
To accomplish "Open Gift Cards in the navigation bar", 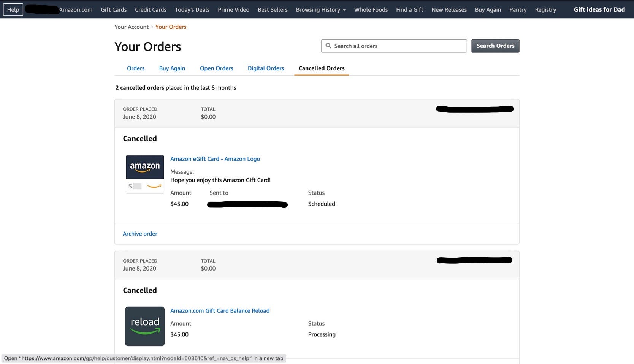I will 113,9.
